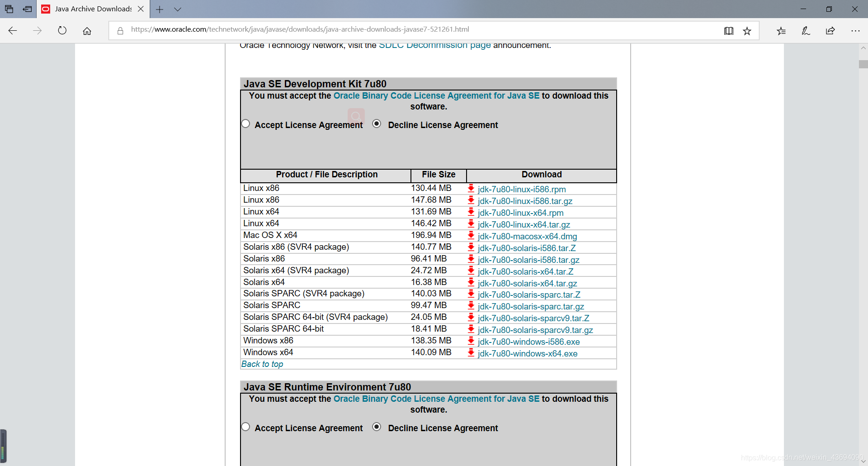Click download arrow icon for windows-i586.exe
The image size is (868, 466).
click(471, 341)
